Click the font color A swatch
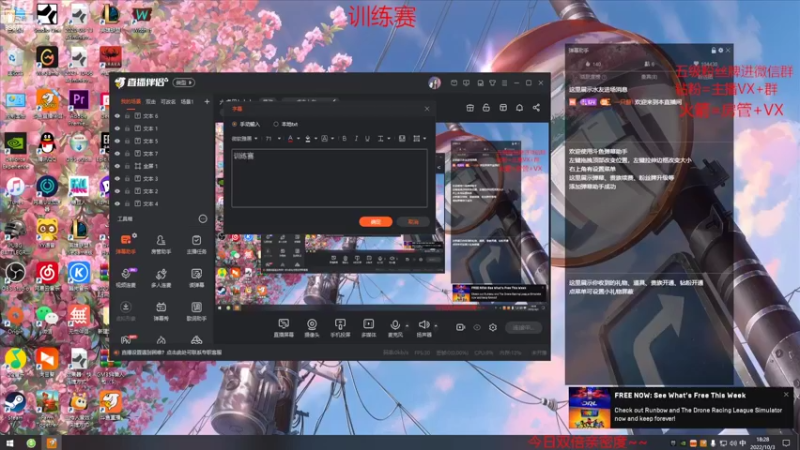 coord(291,138)
